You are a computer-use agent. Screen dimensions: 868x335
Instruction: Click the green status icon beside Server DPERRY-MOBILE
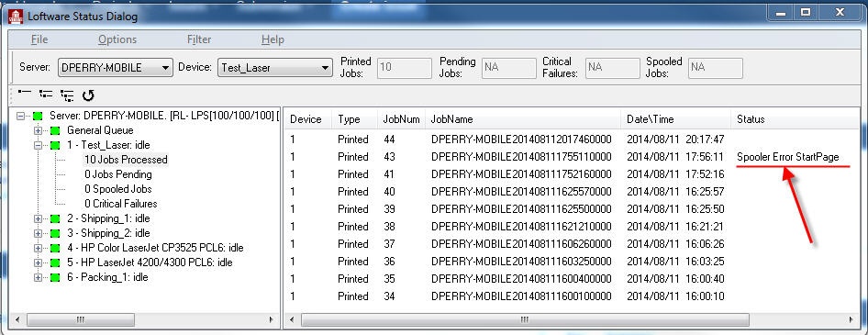pyautogui.click(x=38, y=117)
